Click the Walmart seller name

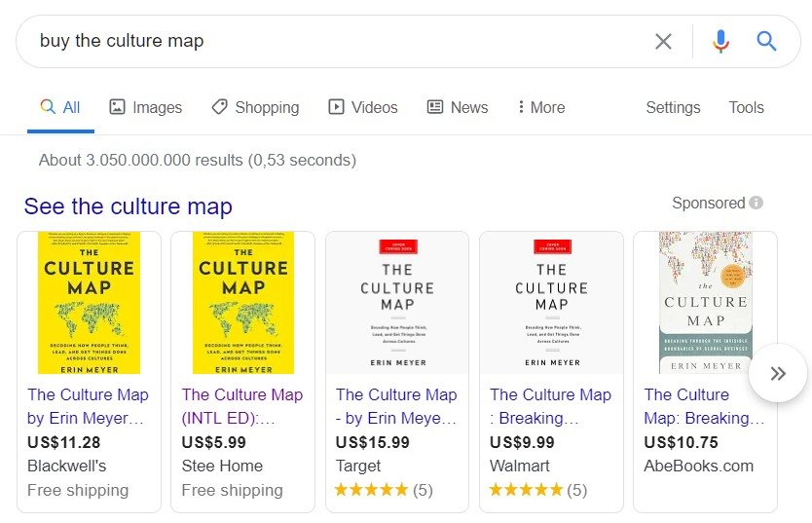click(519, 466)
